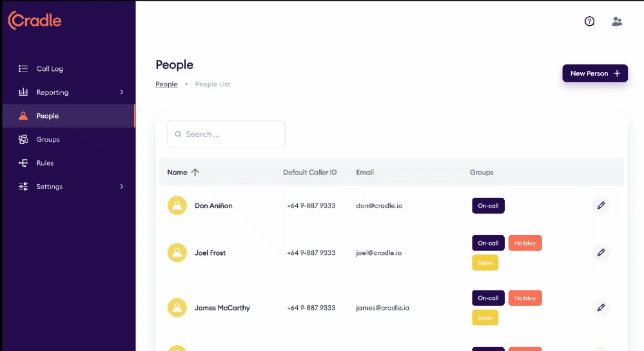This screenshot has width=644, height=351.
Task: Sort by Name column arrow
Action: [x=195, y=172]
